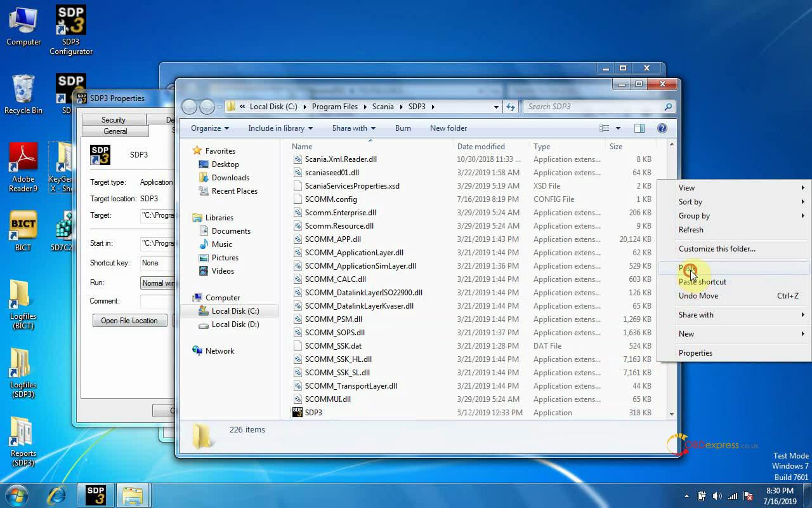Open the Run combo box in SDP3 Properties
812x508 pixels.
click(x=157, y=283)
